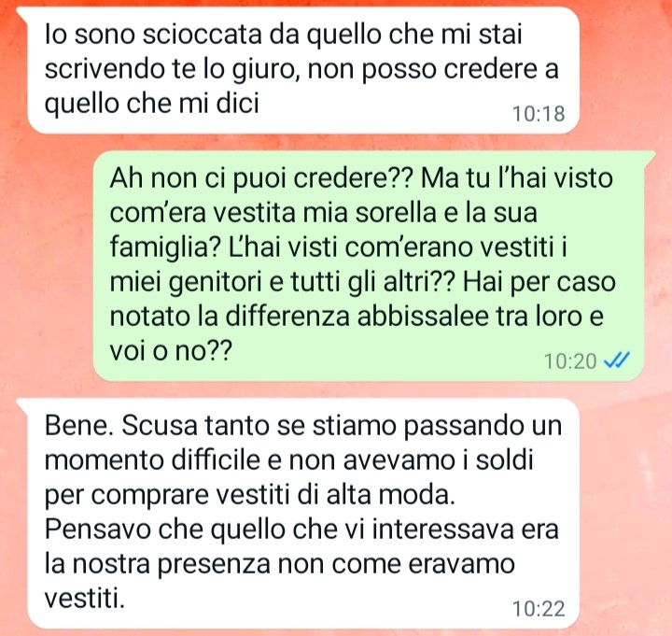Click "la nostra presenza" in last message

click(158, 564)
